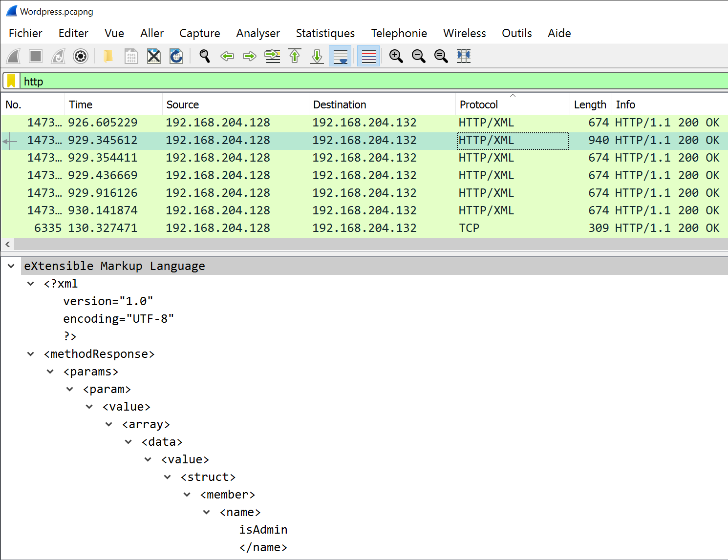Sort by the Info column header
The height and width of the screenshot is (560, 728).
point(670,104)
